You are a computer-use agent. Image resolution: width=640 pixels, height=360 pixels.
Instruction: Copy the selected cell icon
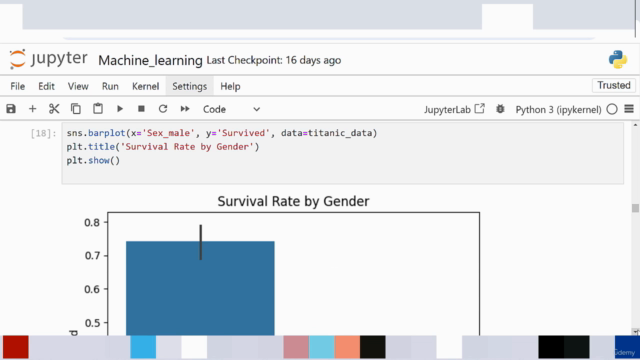pos(76,109)
